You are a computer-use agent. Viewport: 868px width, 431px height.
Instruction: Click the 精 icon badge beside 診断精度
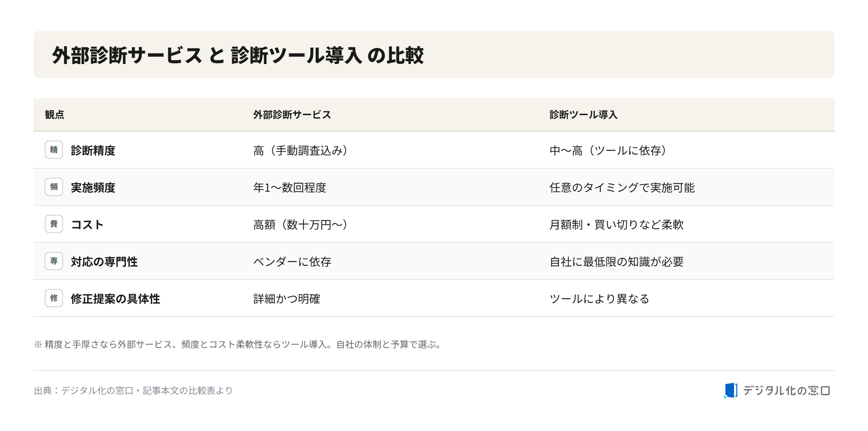point(54,150)
